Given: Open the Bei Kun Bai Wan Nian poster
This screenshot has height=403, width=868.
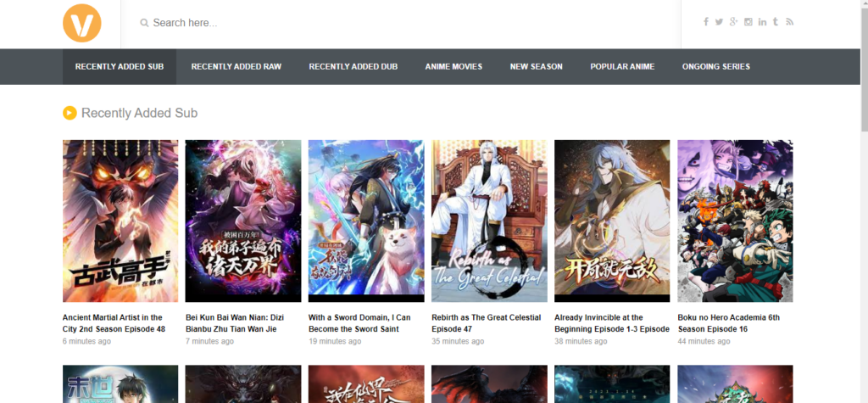Looking at the screenshot, I should [243, 221].
